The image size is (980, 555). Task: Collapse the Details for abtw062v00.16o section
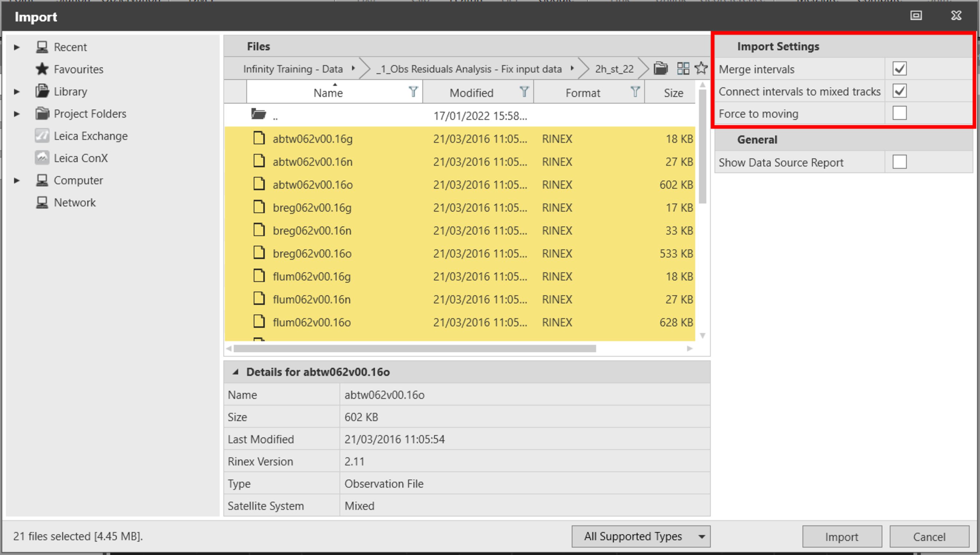(235, 372)
